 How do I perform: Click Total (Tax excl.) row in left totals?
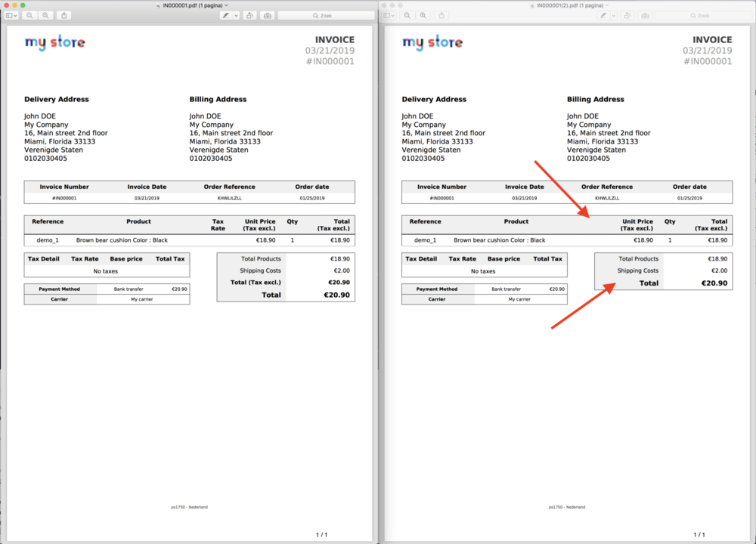pos(286,283)
